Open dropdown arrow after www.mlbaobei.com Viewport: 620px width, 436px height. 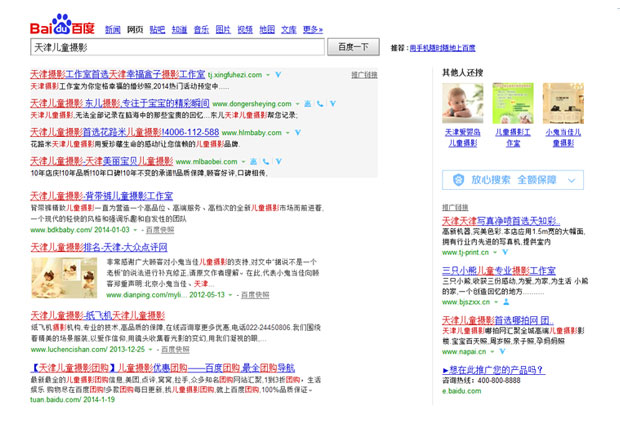pyautogui.click(x=243, y=162)
